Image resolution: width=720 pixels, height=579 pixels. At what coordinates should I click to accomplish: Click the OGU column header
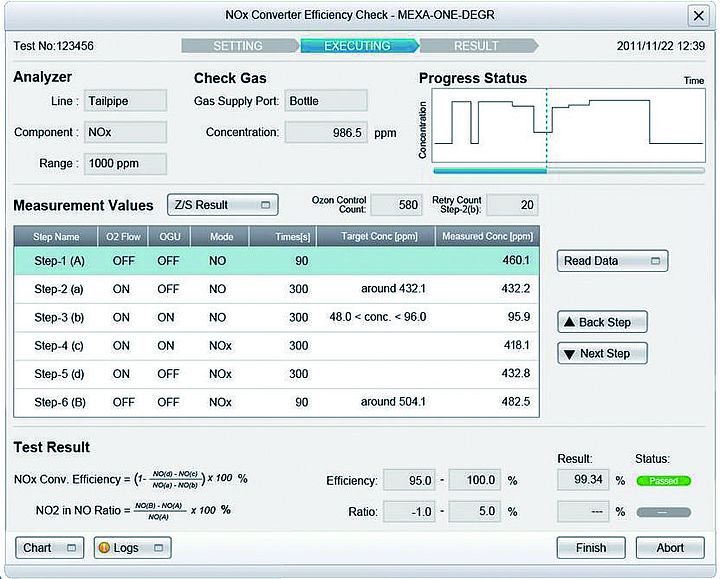click(x=169, y=236)
